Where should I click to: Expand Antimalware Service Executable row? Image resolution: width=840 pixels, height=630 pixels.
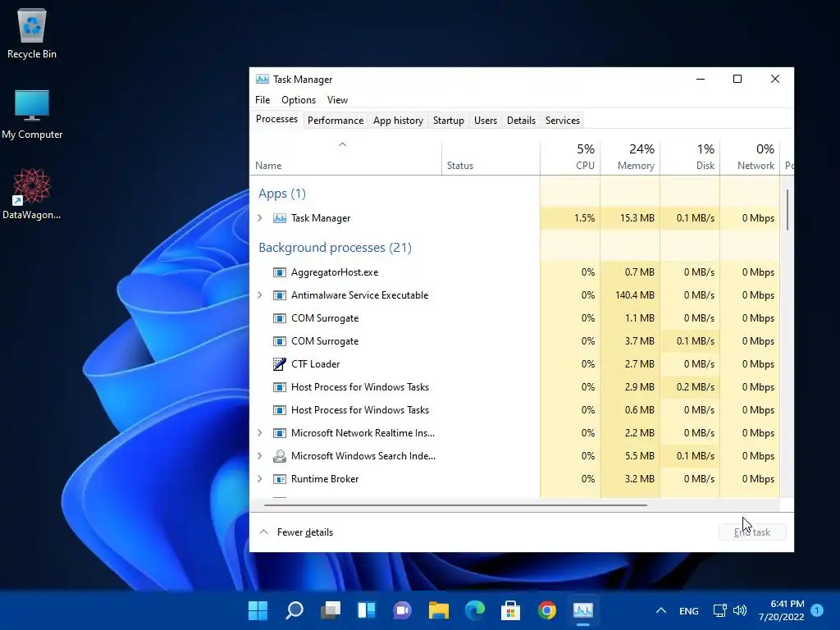pyautogui.click(x=260, y=295)
